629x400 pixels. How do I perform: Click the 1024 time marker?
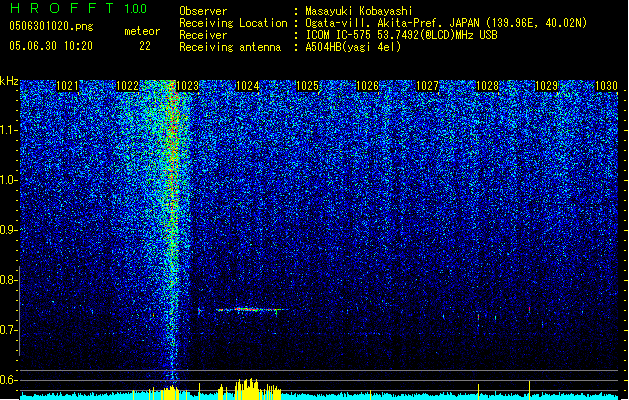248,86
